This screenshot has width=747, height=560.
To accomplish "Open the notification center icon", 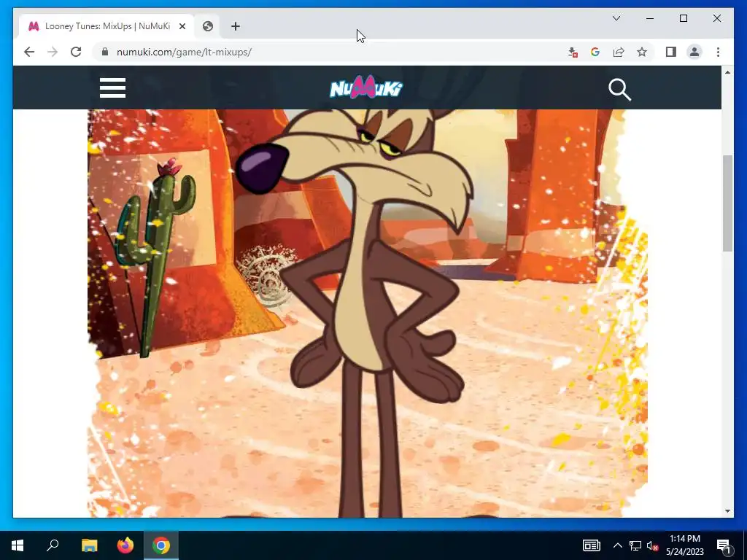I will click(x=724, y=545).
